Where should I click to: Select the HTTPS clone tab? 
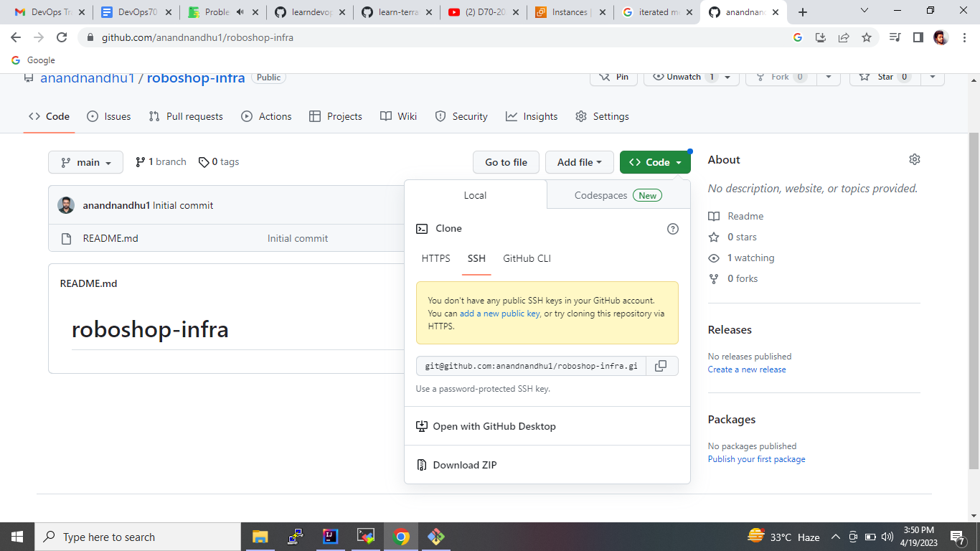435,258
